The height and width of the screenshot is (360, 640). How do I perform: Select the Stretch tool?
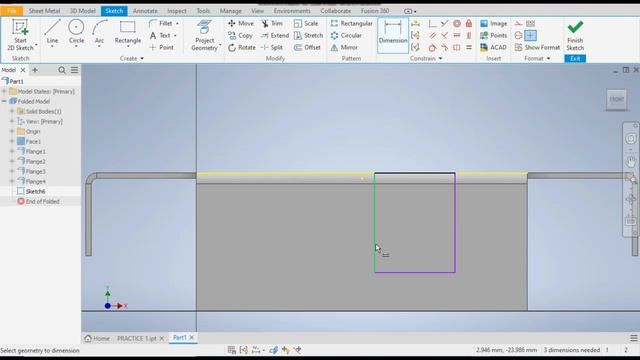(308, 36)
